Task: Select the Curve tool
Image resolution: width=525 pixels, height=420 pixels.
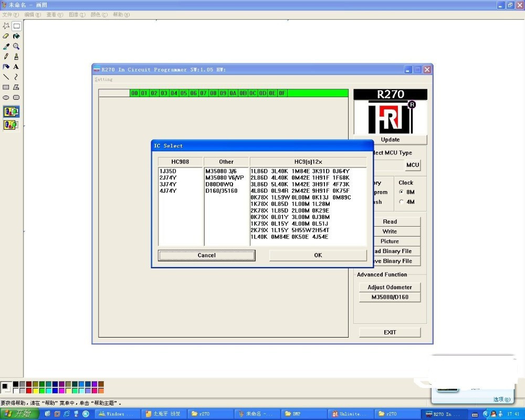Action: click(x=16, y=77)
